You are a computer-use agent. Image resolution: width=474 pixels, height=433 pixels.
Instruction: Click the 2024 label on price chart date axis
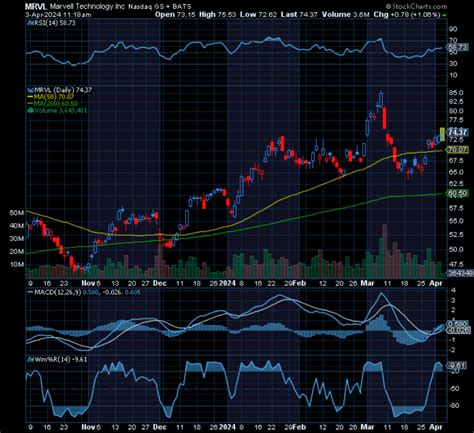(x=227, y=283)
